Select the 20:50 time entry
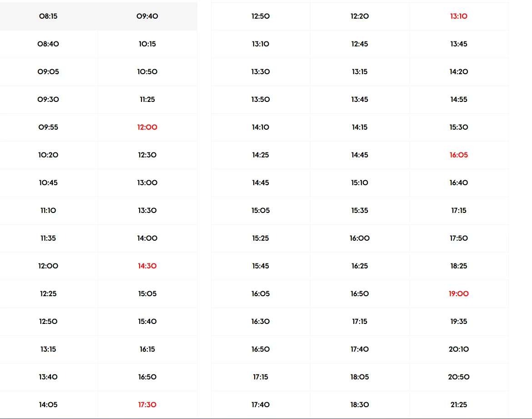 (x=459, y=377)
